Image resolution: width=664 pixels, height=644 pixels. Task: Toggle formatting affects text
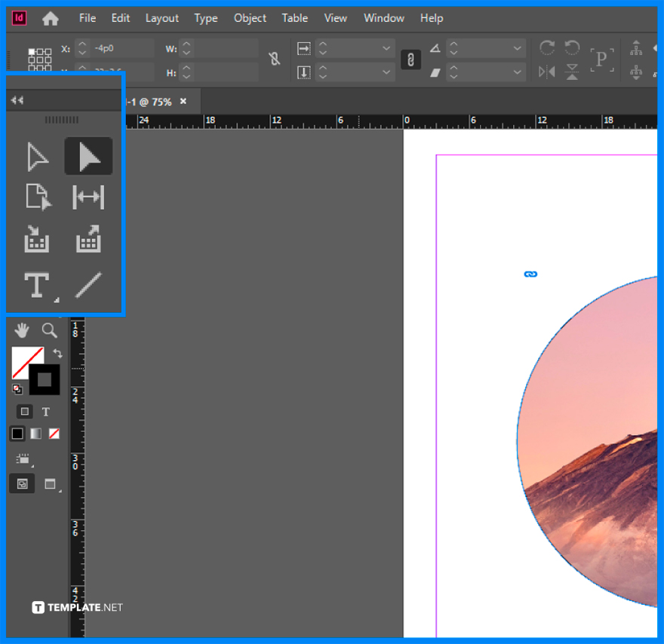(x=45, y=411)
